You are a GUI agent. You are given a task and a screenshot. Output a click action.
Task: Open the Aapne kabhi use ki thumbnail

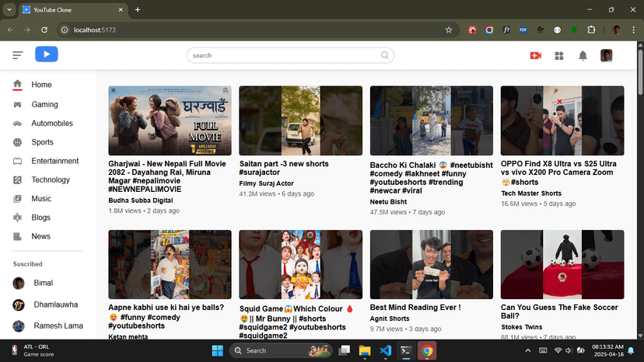pyautogui.click(x=170, y=265)
